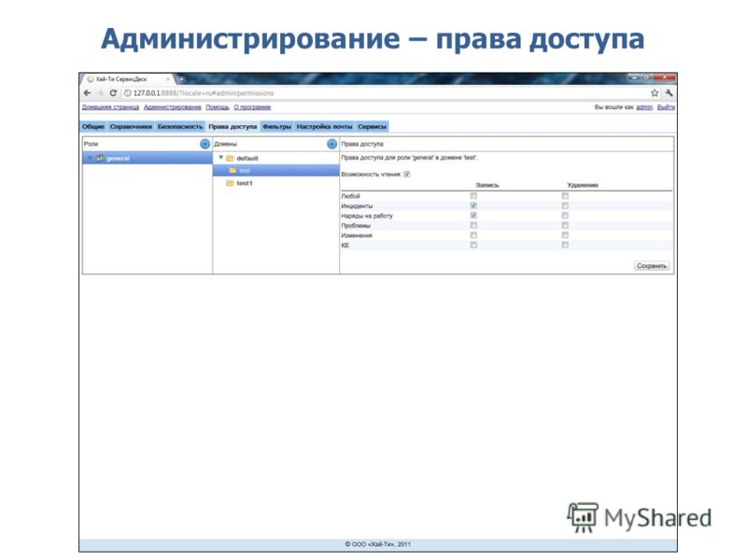Image resolution: width=747 pixels, height=560 pixels.
Task: Add a new domain with the plus icon
Action: [332, 144]
